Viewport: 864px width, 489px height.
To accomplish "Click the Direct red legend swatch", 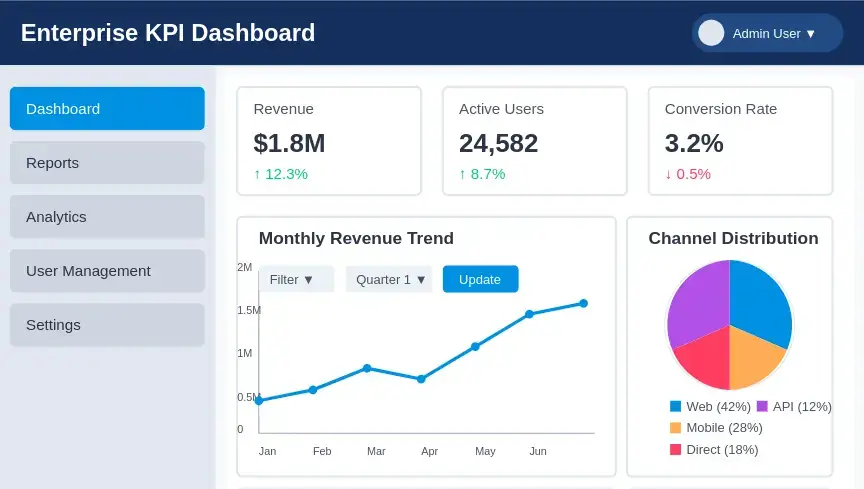I will coord(676,449).
